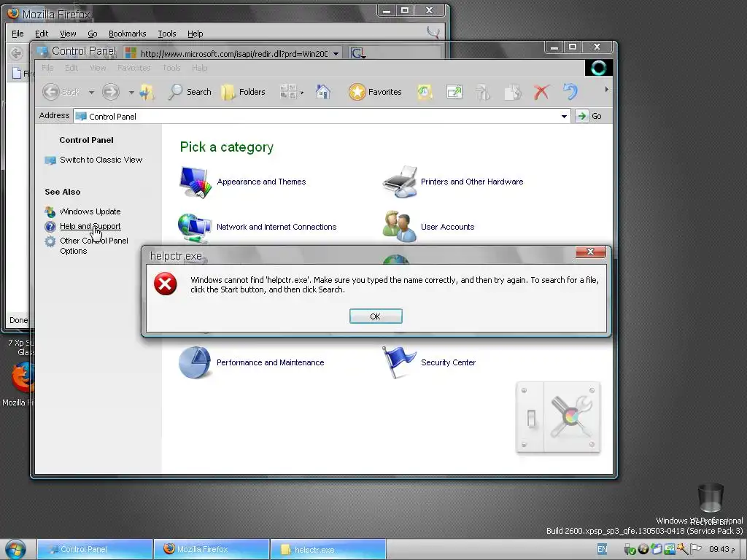Click the Network globe icon
The height and width of the screenshot is (560, 747).
[194, 227]
